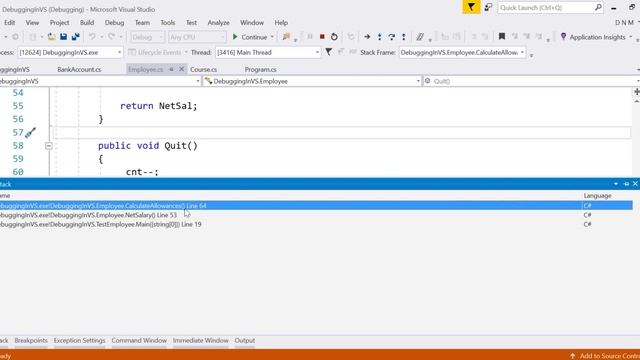Viewport: 640px width, 360px height.
Task: Click Add to Source Control
Action: [605, 356]
